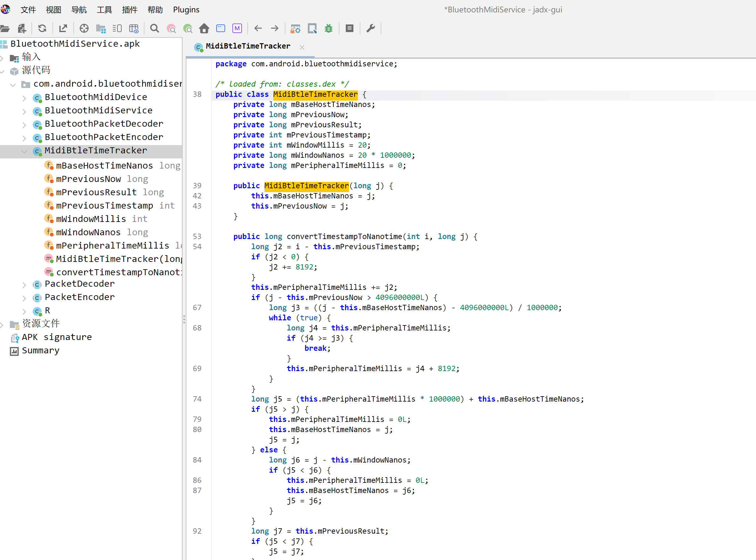Open the debugger green bug icon
756x560 pixels.
pyautogui.click(x=329, y=29)
